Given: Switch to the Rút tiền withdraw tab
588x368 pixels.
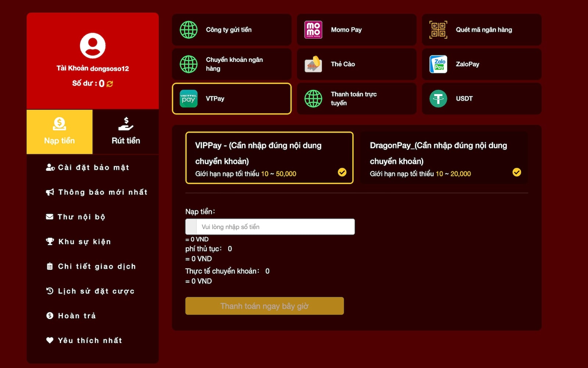Looking at the screenshot, I should 126,132.
